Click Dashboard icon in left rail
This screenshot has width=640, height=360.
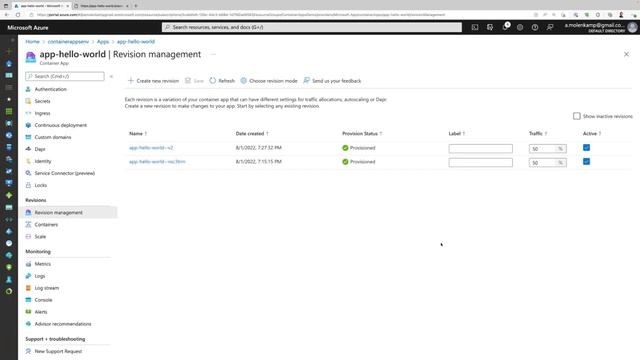point(9,76)
